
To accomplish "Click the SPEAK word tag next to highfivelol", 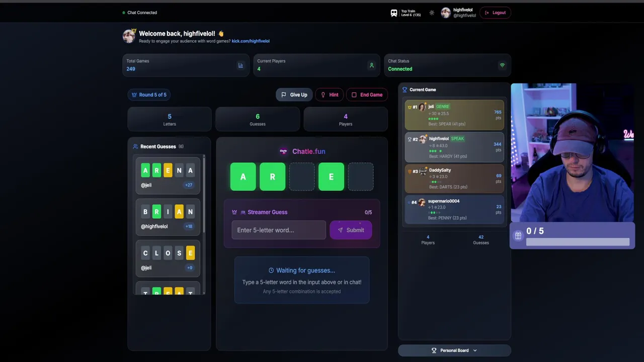I will pos(457,139).
